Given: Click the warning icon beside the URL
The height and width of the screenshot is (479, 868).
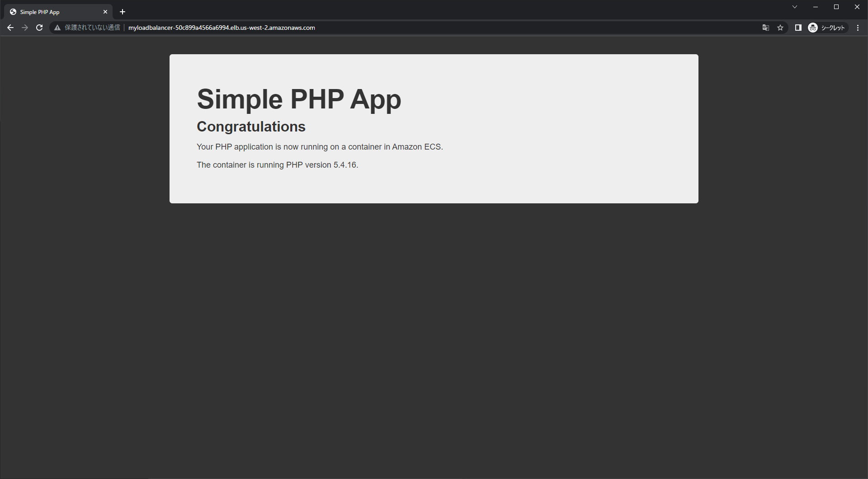Looking at the screenshot, I should click(x=57, y=28).
